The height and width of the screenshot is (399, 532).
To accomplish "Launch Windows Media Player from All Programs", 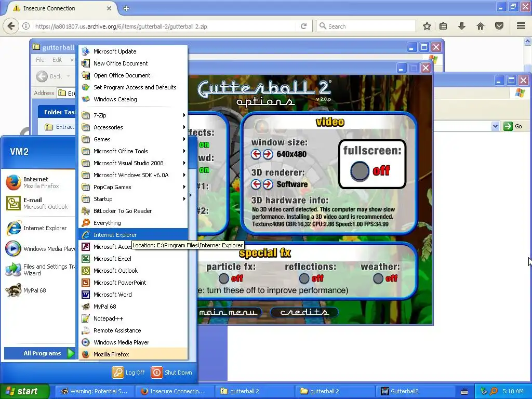I will point(134,342).
